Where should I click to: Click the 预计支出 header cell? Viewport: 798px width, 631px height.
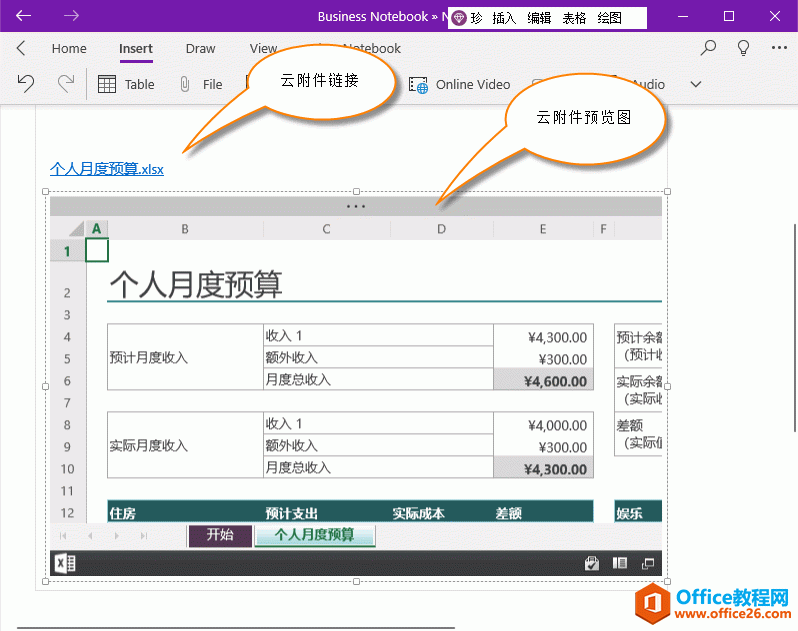(x=327, y=512)
